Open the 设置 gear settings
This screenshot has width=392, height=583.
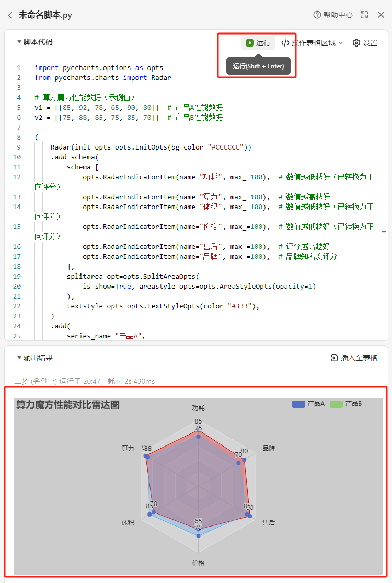coord(365,43)
